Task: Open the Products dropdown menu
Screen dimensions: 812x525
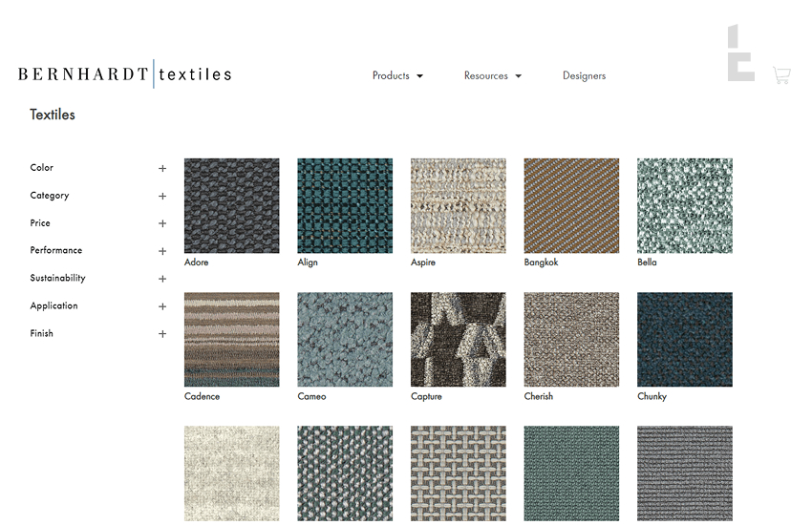Action: tap(397, 75)
